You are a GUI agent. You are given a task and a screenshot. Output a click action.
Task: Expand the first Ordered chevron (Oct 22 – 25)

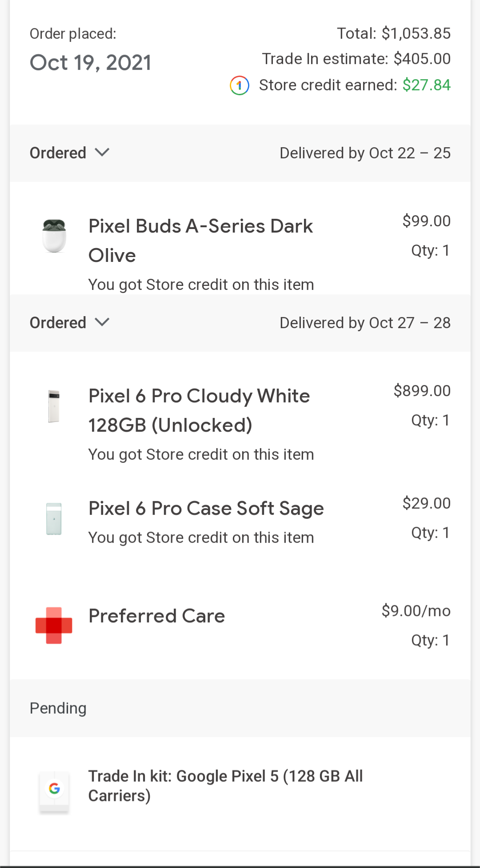click(102, 153)
